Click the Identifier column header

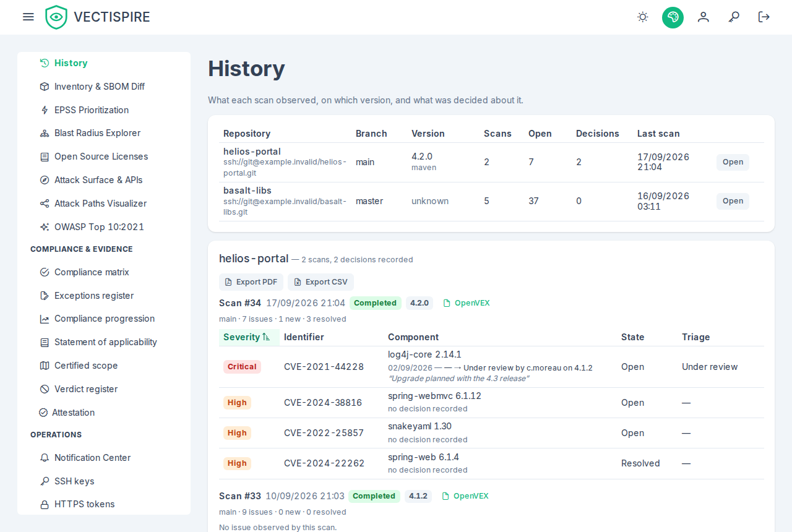(x=304, y=337)
